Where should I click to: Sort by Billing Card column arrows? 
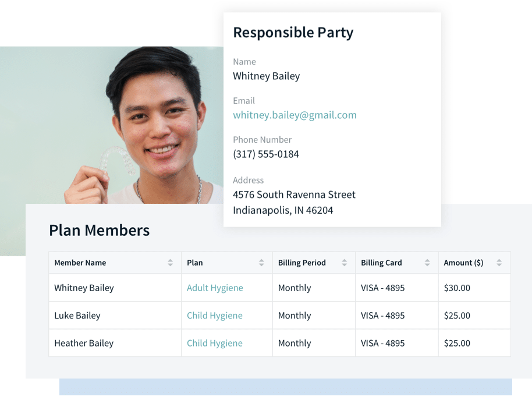click(x=427, y=263)
